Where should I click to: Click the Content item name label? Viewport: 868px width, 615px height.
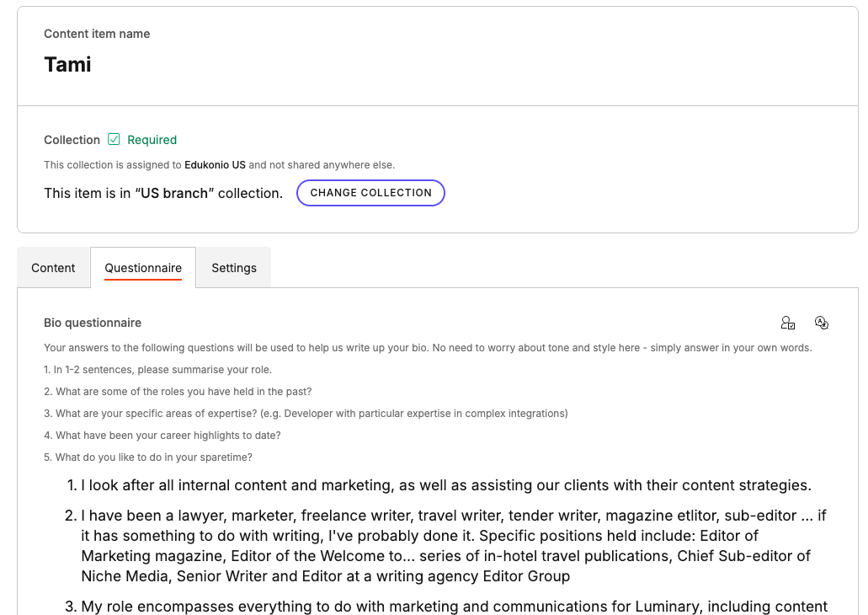click(x=97, y=34)
